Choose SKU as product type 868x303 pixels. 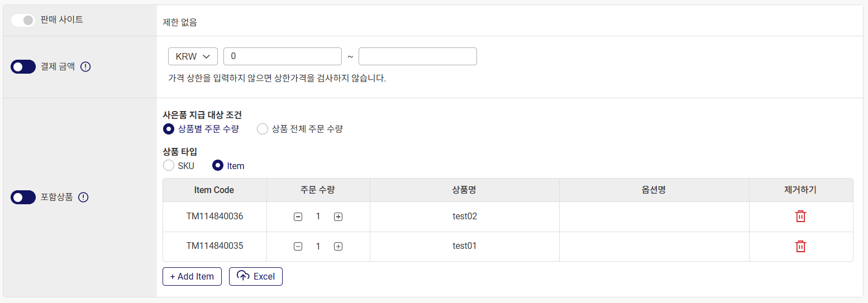[x=169, y=166]
